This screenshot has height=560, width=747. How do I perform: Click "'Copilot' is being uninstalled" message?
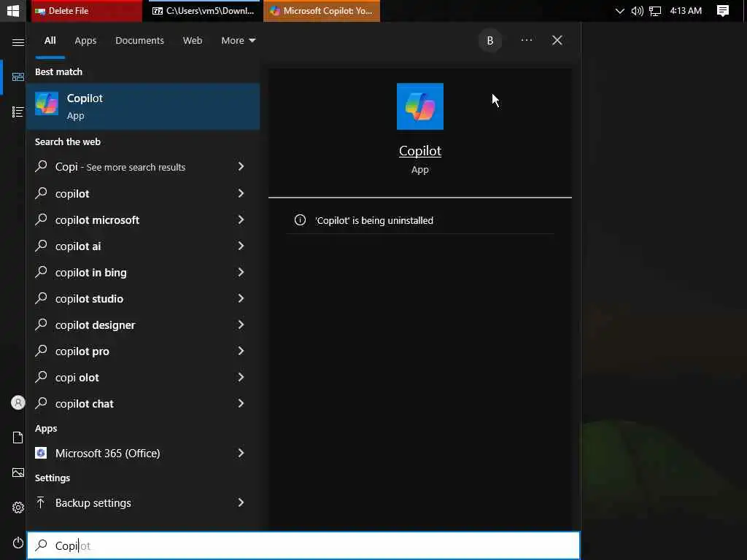click(x=374, y=220)
